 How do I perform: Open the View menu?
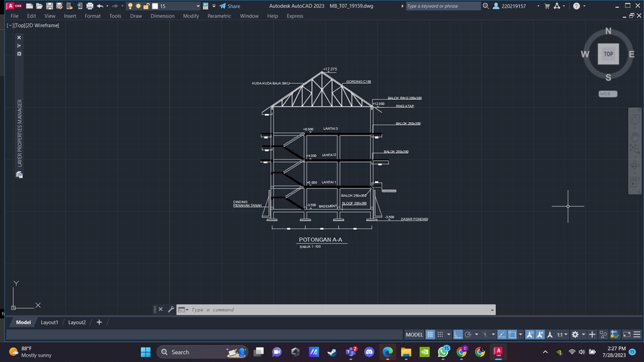click(x=50, y=16)
